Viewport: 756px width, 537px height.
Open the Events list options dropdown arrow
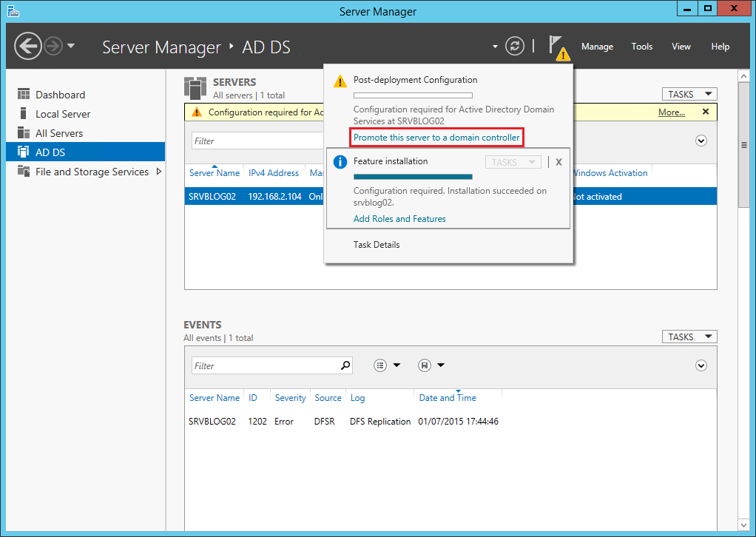point(396,365)
